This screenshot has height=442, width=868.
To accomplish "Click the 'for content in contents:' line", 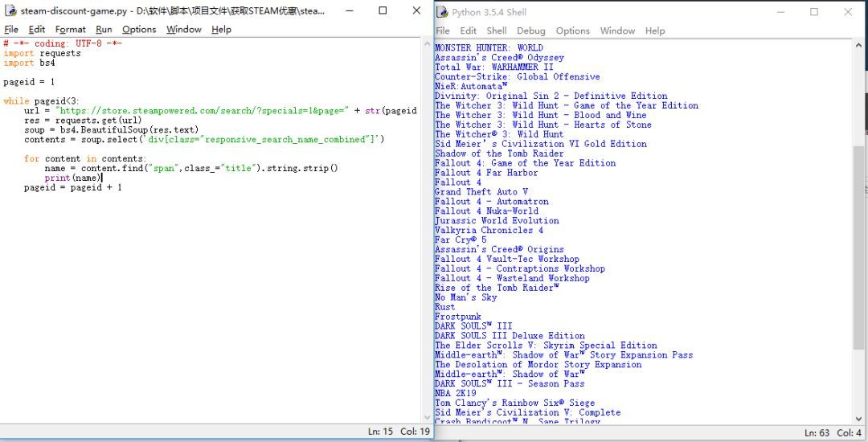I will point(85,159).
